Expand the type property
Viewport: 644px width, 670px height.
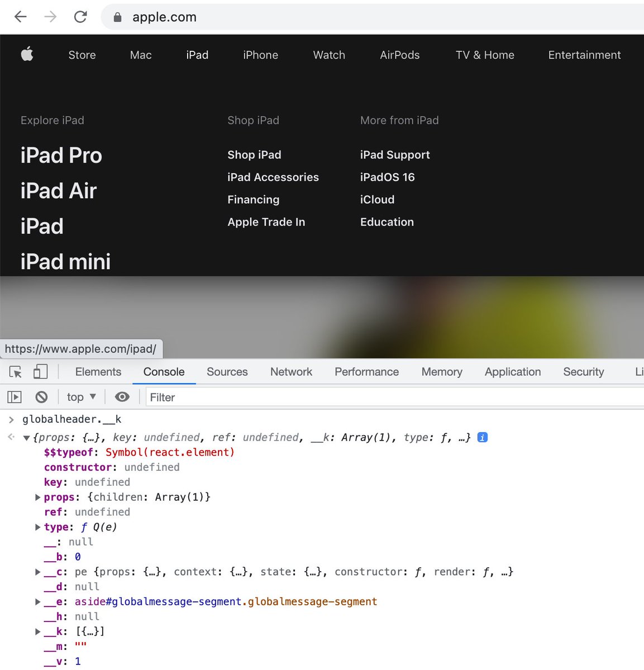[37, 527]
